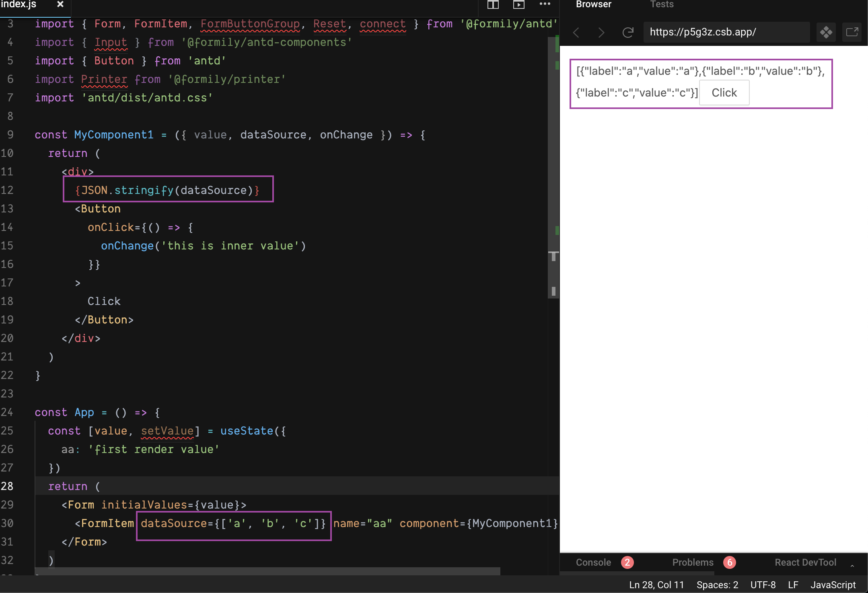The height and width of the screenshot is (593, 868).
Task: Edit the preview URL address field
Action: (x=726, y=32)
